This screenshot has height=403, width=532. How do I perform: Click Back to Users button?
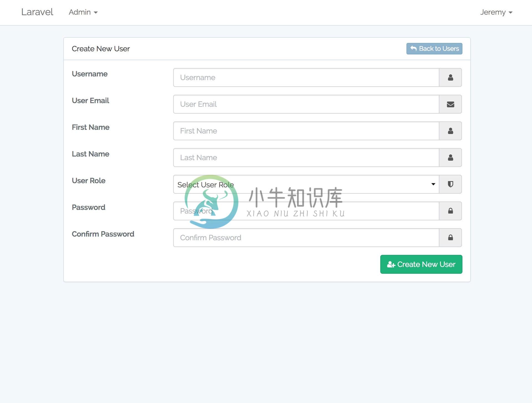[x=434, y=48]
